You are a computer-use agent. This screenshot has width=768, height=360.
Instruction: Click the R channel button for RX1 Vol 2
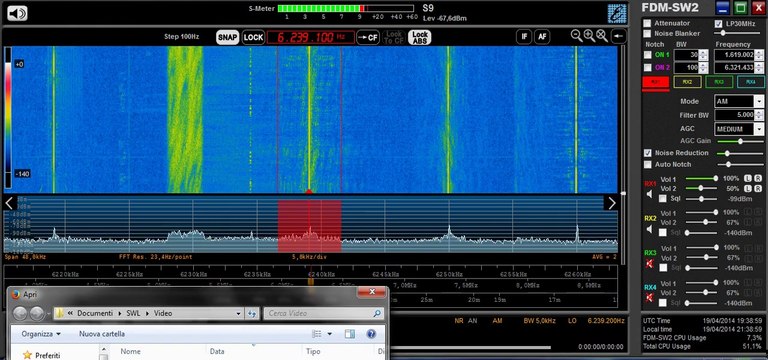tap(758, 188)
